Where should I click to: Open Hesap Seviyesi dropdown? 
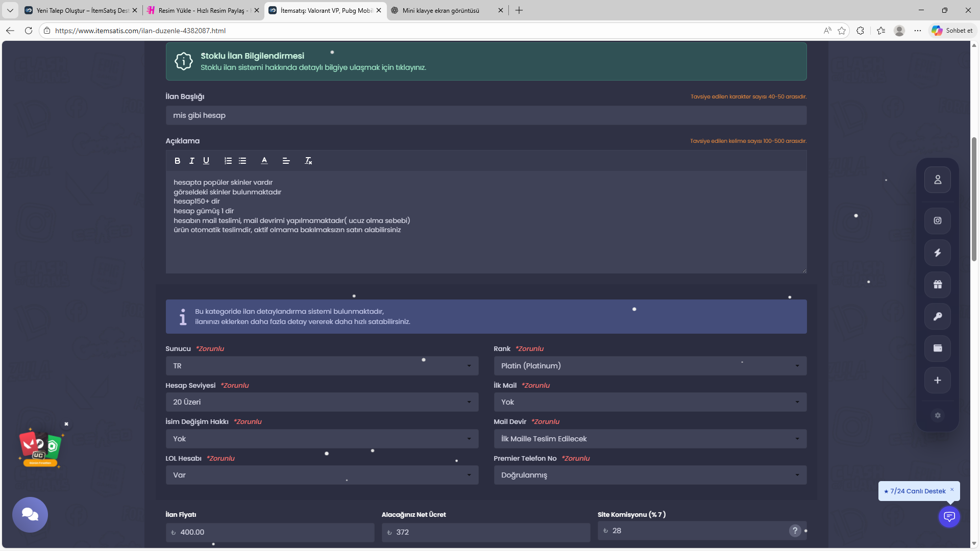(322, 402)
